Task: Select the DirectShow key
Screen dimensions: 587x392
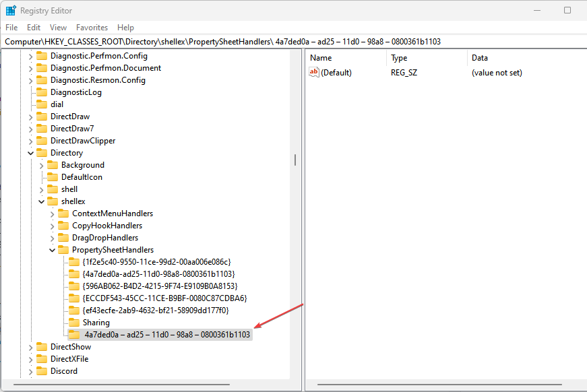Action: pos(71,347)
